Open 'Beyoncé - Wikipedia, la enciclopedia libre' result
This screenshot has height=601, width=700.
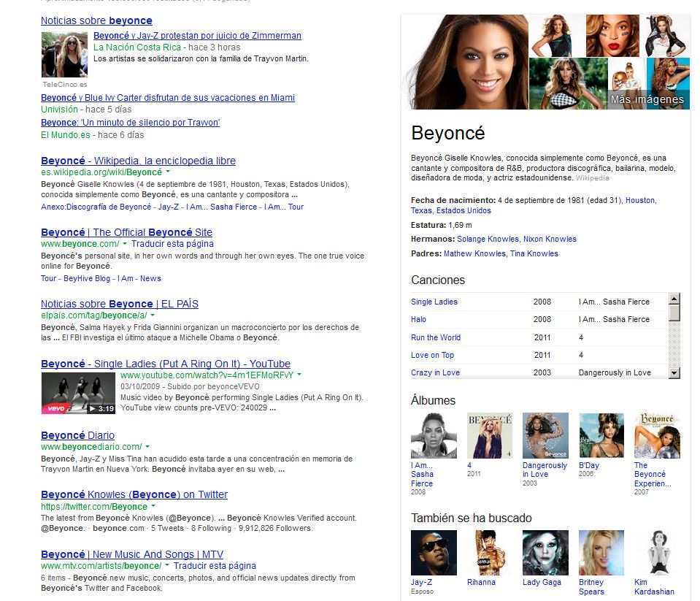point(138,161)
